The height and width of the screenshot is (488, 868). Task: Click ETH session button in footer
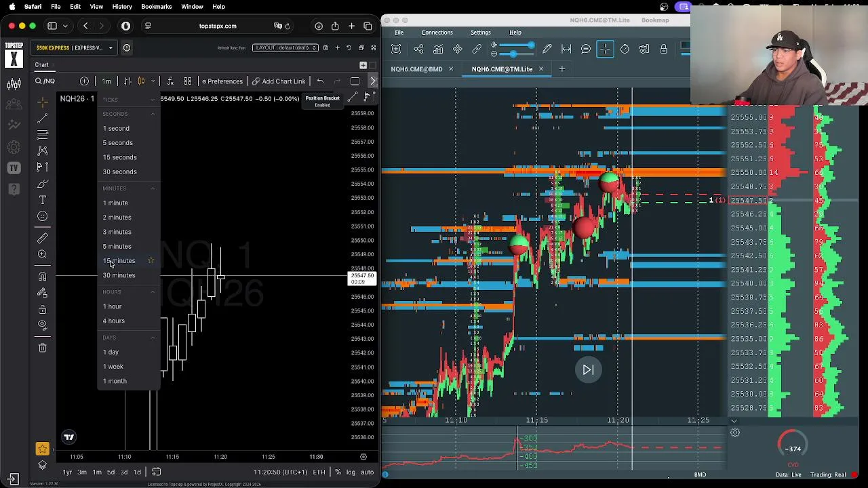(x=319, y=472)
